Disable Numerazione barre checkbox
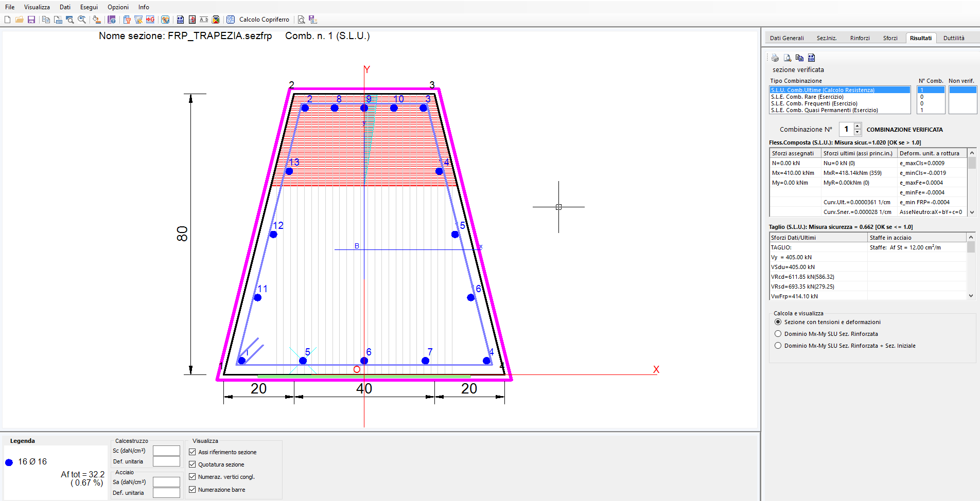 pos(192,490)
